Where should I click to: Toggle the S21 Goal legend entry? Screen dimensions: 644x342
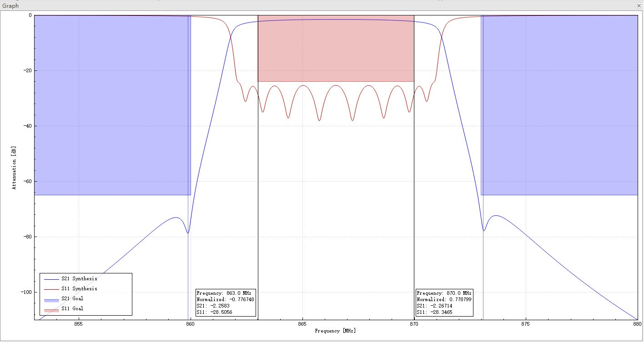[73, 298]
